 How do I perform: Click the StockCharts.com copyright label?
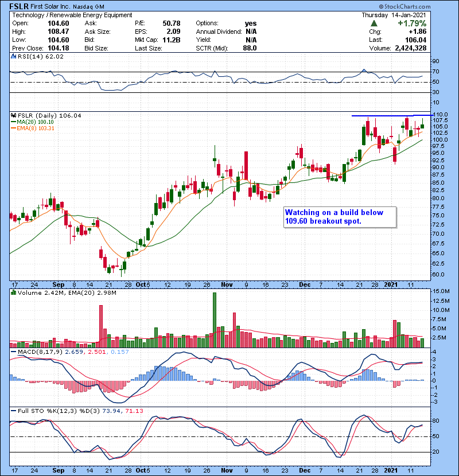point(405,6)
